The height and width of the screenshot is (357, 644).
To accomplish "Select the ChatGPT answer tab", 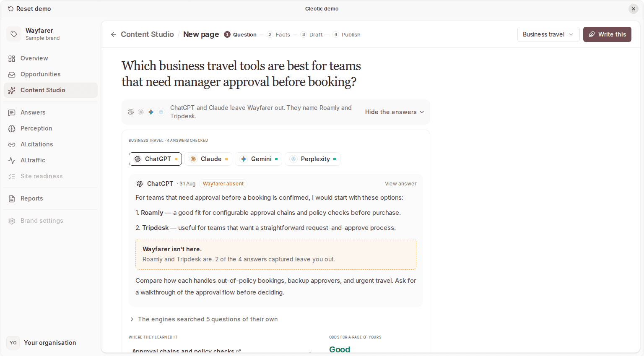I will pyautogui.click(x=155, y=159).
